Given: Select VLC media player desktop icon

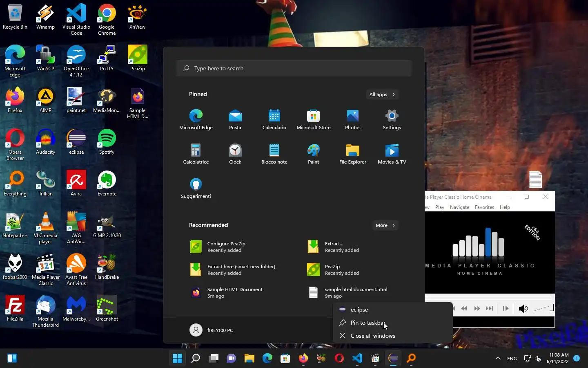Looking at the screenshot, I should pos(45,229).
